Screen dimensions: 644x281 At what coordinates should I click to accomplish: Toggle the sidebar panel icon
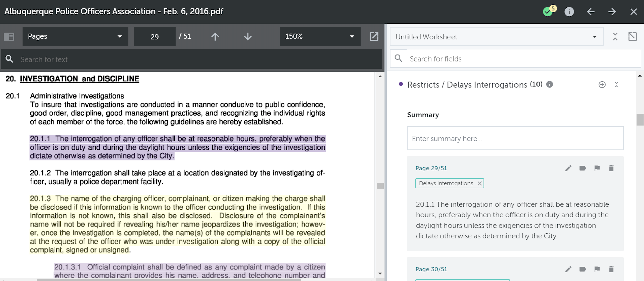click(9, 37)
